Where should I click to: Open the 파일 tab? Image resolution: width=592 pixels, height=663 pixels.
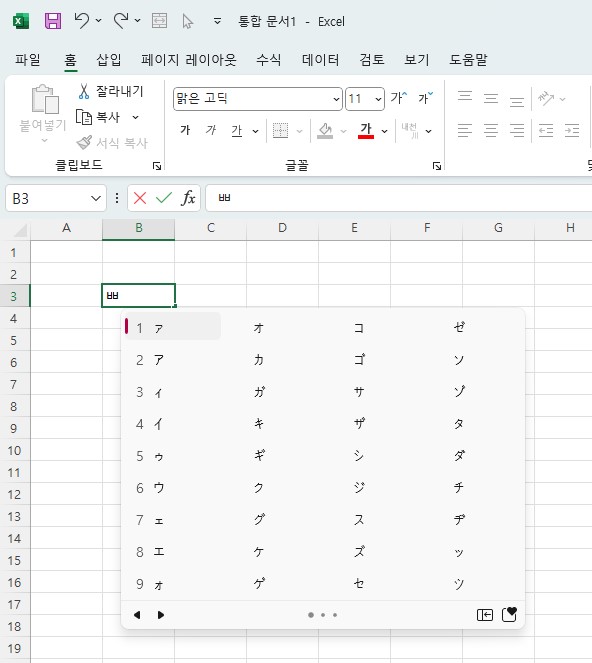[28, 60]
